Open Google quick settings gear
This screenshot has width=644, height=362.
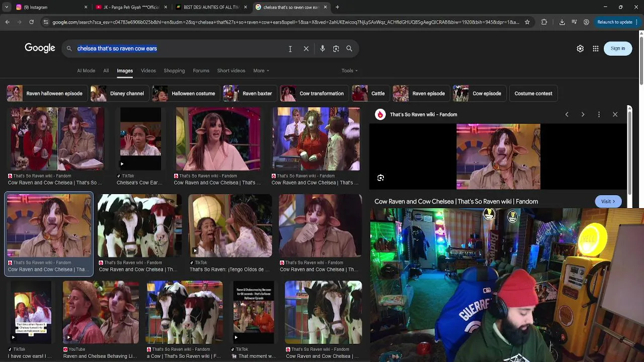pyautogui.click(x=580, y=49)
